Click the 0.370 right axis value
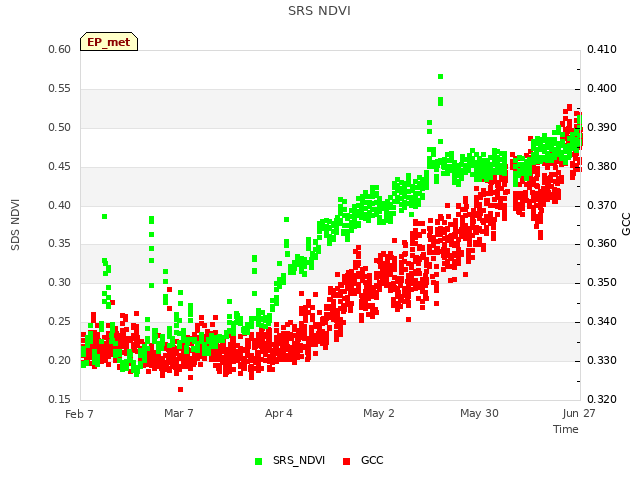The image size is (640, 480). 602,205
